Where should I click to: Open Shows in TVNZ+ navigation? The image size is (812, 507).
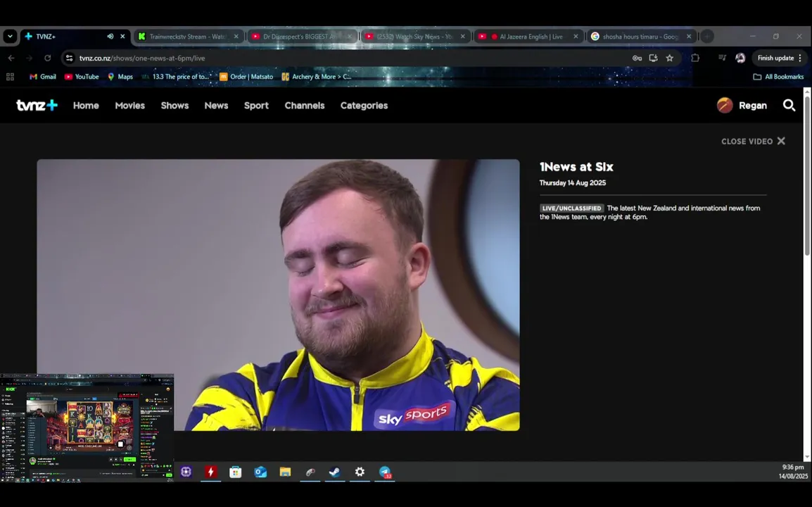175,105
